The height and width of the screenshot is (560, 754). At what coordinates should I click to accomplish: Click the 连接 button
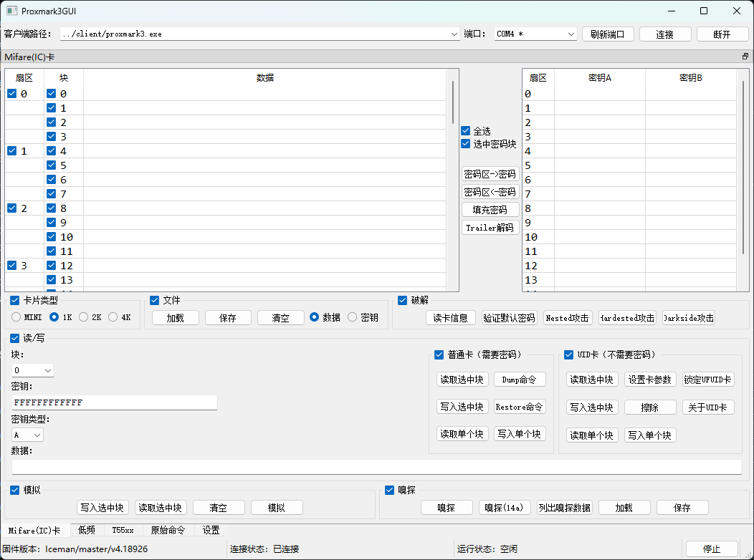tap(665, 34)
